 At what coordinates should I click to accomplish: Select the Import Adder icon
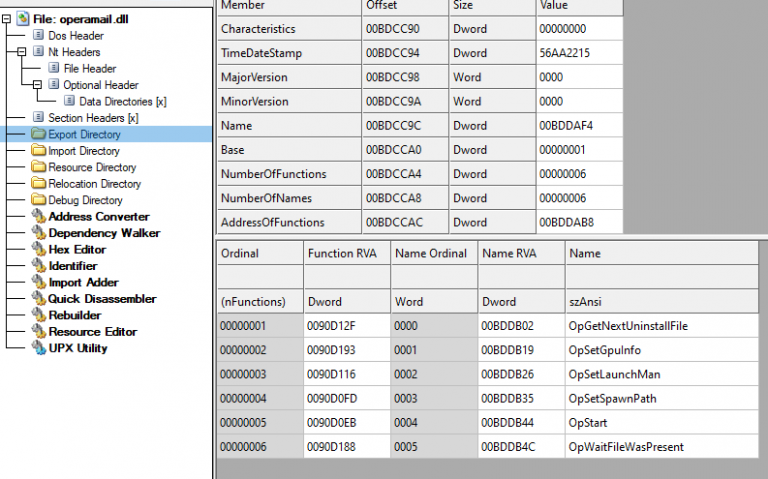[39, 283]
